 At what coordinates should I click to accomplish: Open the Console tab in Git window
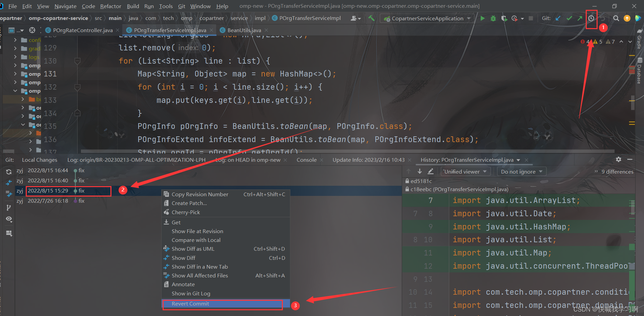pyautogui.click(x=307, y=160)
